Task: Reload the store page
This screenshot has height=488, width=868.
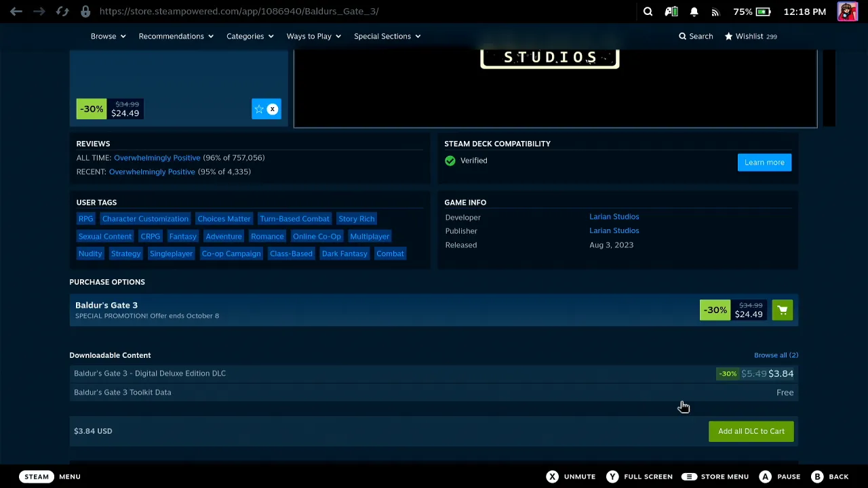Action: [62, 12]
